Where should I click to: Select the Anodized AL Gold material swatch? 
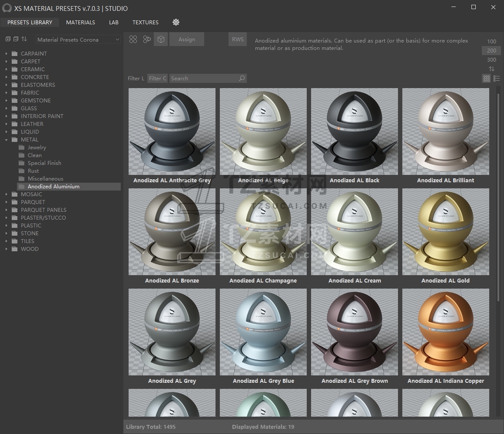(x=445, y=232)
